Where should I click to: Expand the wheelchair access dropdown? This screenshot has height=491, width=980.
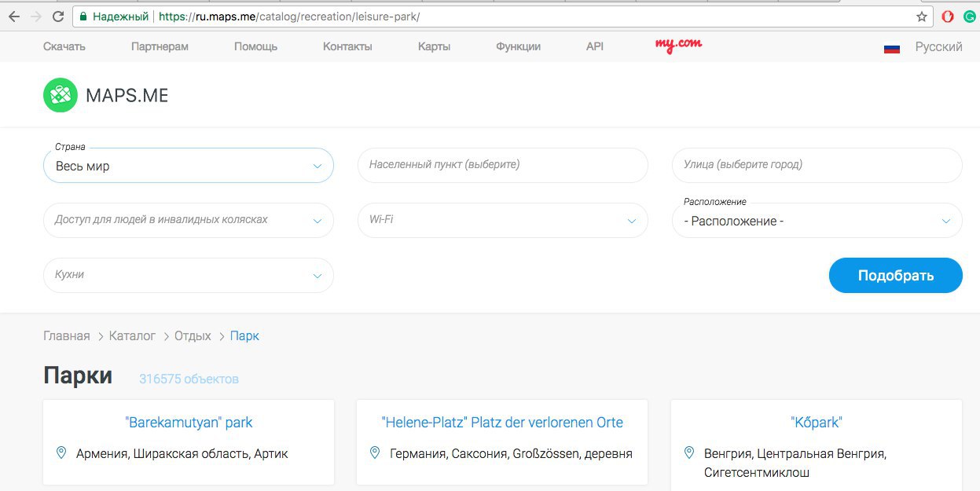point(189,220)
